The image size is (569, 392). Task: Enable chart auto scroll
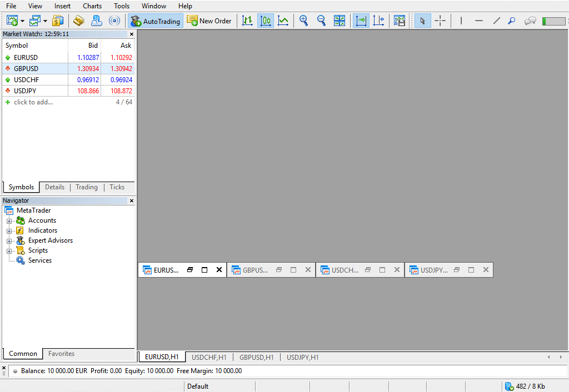pos(360,21)
